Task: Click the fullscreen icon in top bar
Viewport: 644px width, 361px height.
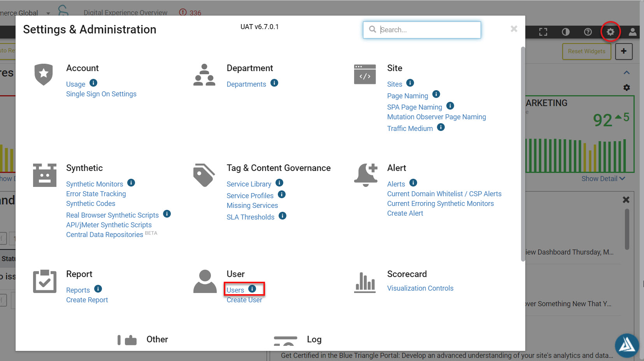Action: 543,32
